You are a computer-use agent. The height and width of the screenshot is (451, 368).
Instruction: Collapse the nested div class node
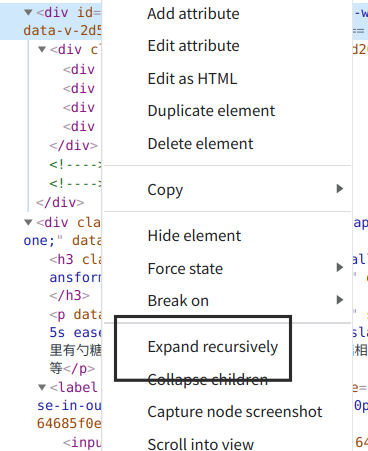pos(42,50)
